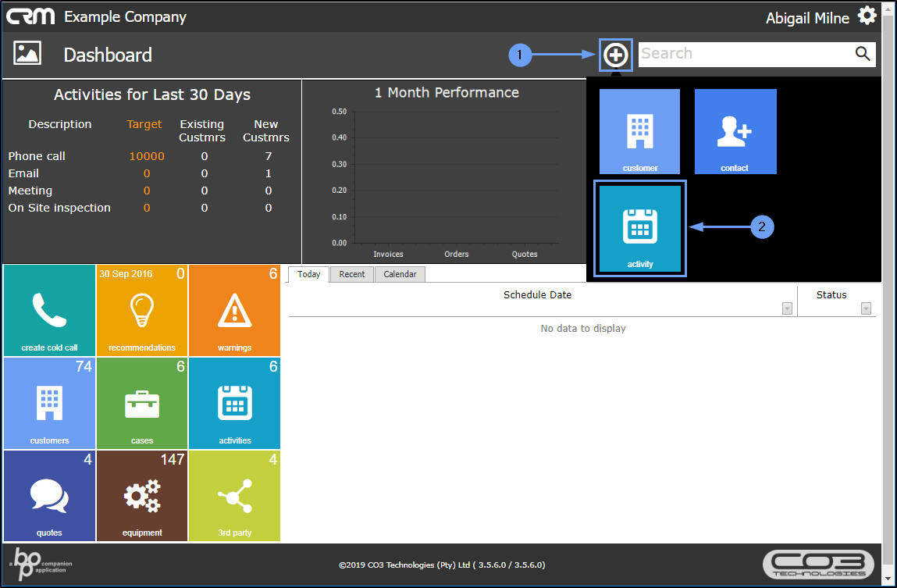Select the new contact tile
Viewport: 897px width, 588px height.
pos(735,131)
